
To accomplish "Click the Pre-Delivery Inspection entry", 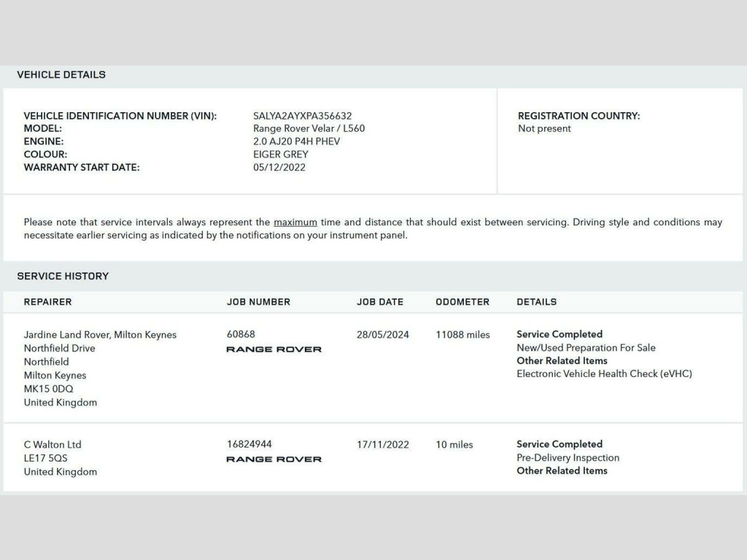I will pos(568,458).
